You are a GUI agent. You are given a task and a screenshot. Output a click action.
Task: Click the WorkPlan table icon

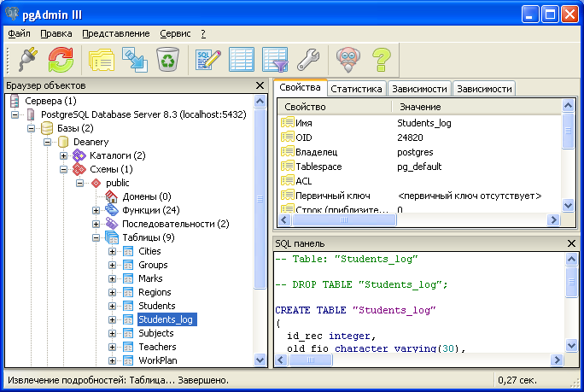[128, 360]
